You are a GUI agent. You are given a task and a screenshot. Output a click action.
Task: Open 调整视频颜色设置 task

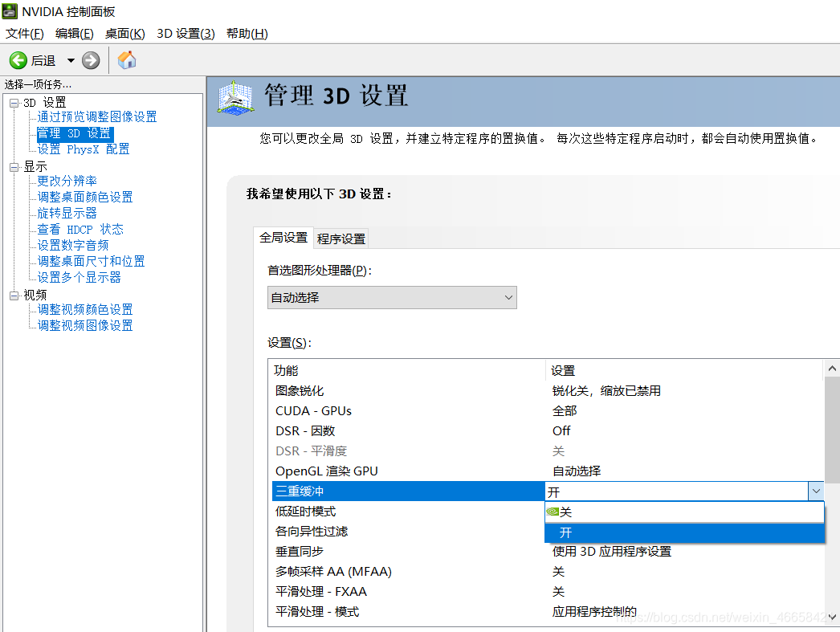pyautogui.click(x=84, y=309)
